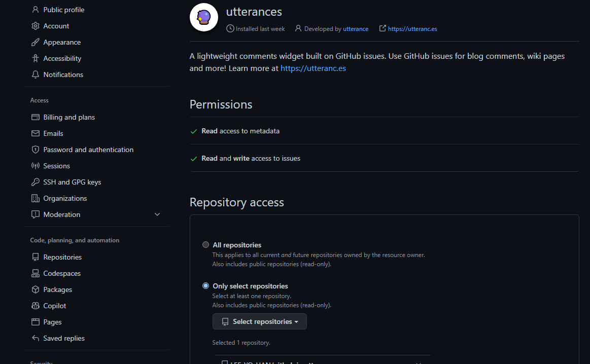Open Password and authentication settings
This screenshot has height=364, width=590.
point(88,150)
